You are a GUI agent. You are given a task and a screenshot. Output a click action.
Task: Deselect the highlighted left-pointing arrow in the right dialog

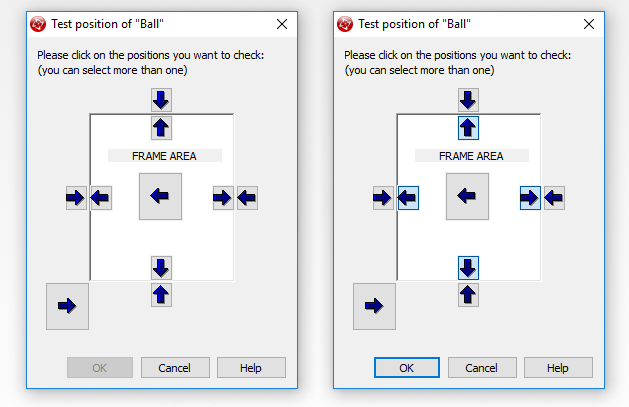407,198
